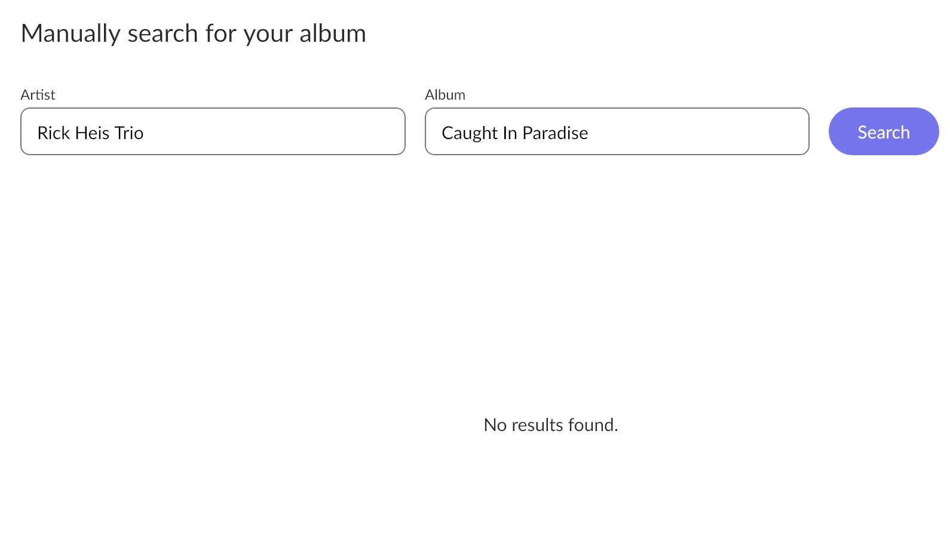Focus the Album input field
The image size is (950, 560).
click(x=617, y=131)
